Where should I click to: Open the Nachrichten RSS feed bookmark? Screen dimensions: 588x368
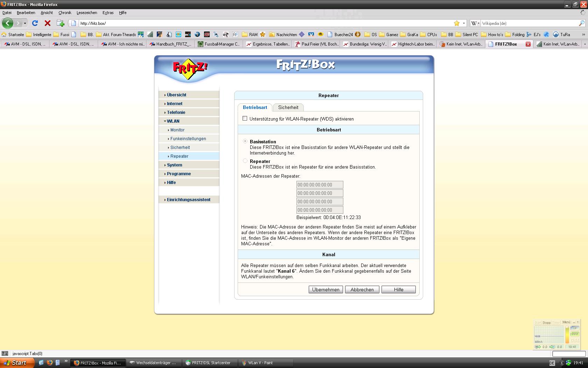click(x=283, y=34)
